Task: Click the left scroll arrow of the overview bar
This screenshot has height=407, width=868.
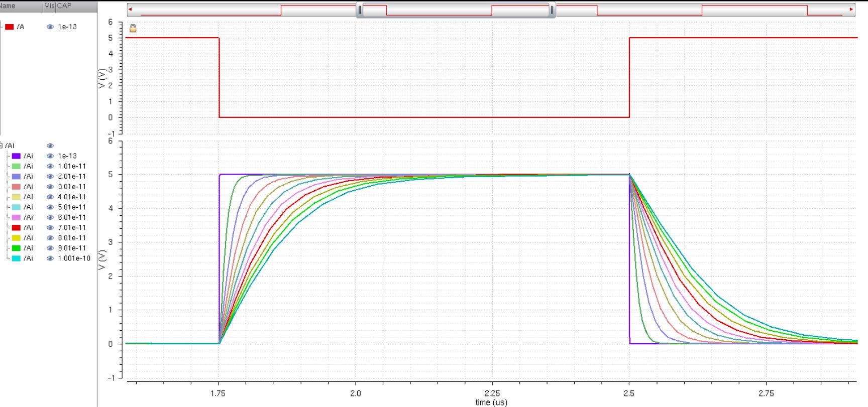Action: [130, 9]
